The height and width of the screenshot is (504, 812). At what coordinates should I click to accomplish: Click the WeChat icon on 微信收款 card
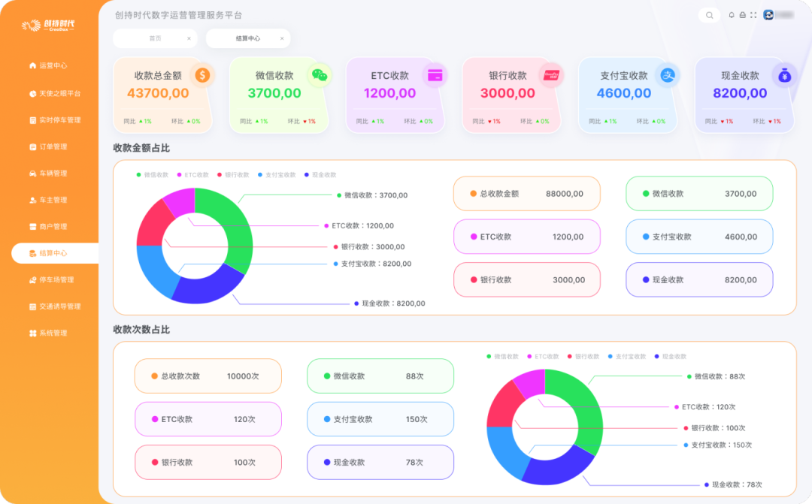[320, 75]
